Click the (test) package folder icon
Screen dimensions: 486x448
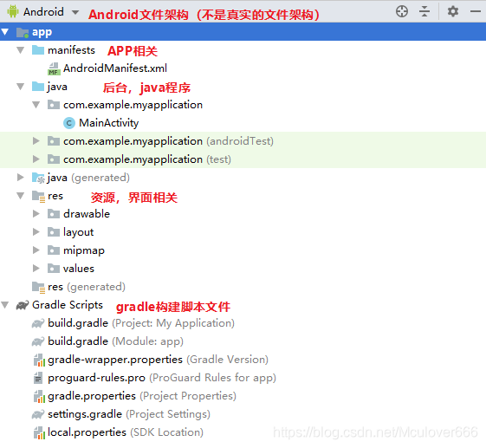[x=54, y=159]
